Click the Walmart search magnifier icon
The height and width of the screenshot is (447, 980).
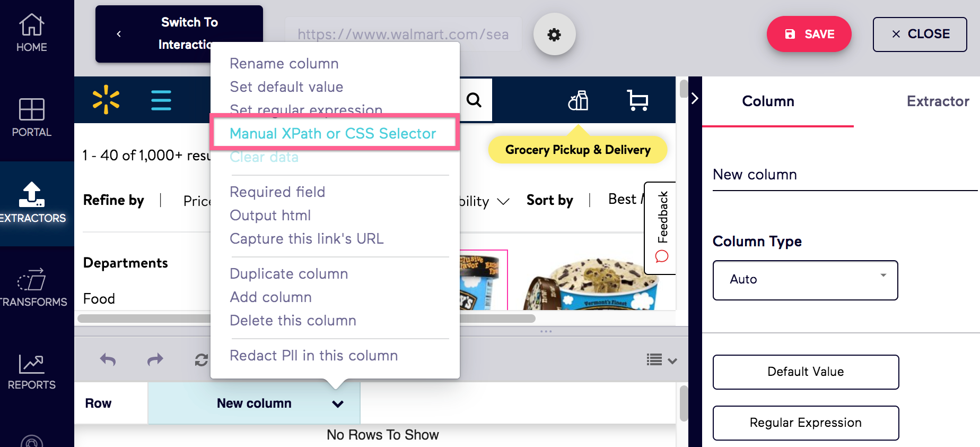[474, 100]
